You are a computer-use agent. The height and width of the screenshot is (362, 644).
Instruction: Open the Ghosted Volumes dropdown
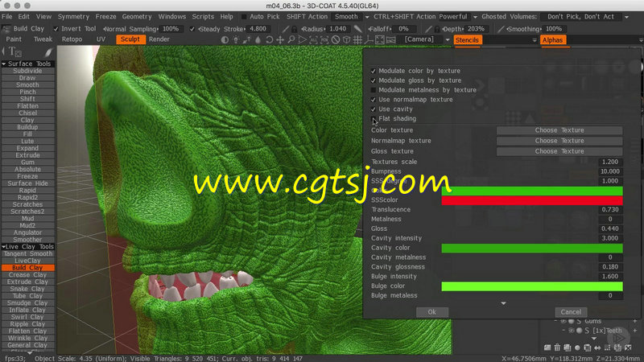(x=627, y=17)
